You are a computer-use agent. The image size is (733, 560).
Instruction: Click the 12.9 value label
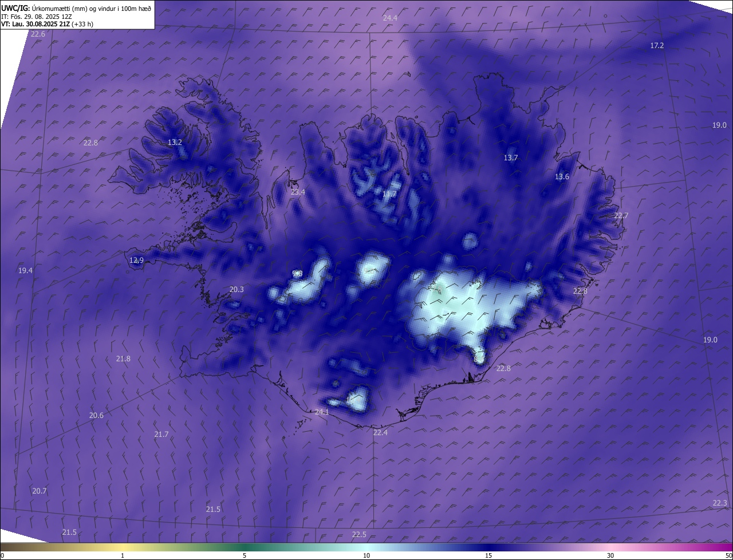(x=136, y=260)
